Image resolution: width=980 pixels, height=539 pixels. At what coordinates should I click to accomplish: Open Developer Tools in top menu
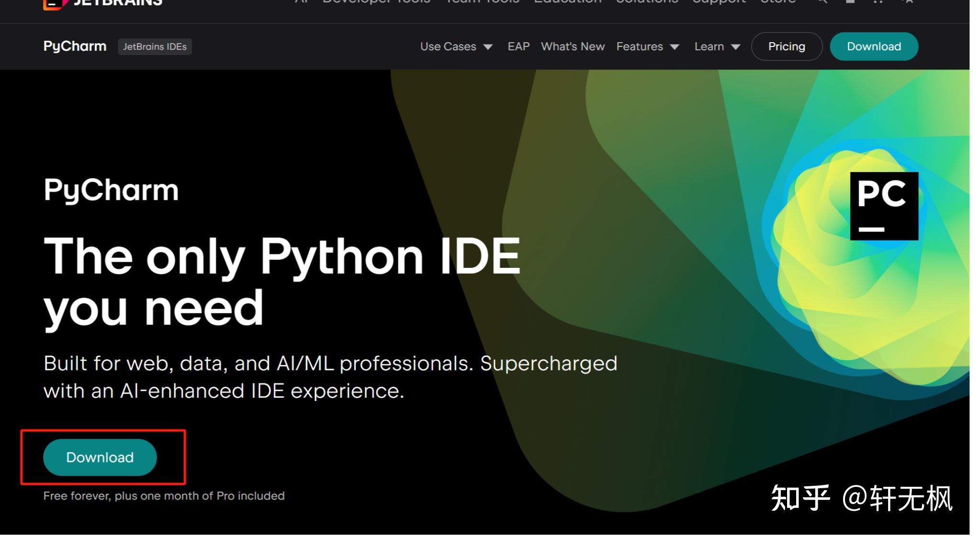coord(376,2)
